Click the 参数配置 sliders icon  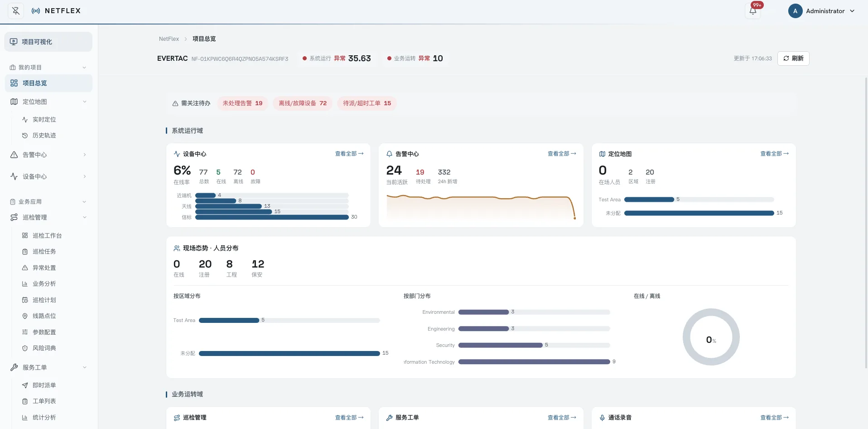(25, 332)
